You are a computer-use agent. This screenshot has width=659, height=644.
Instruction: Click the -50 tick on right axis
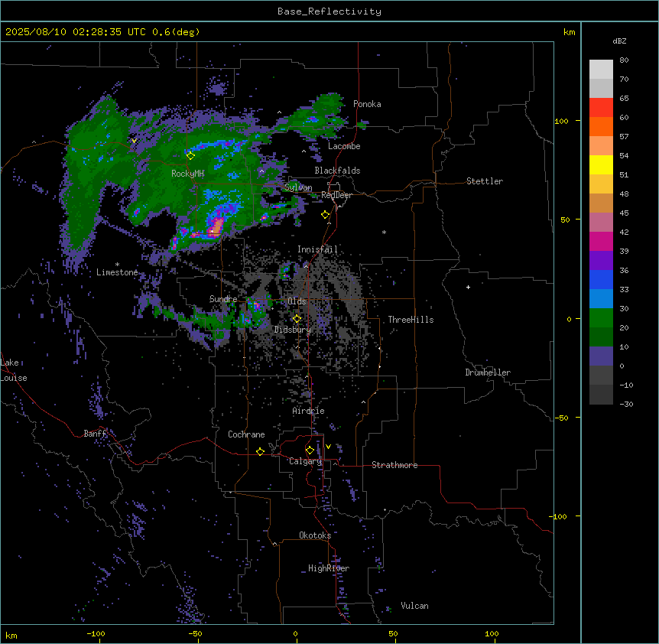coord(561,418)
